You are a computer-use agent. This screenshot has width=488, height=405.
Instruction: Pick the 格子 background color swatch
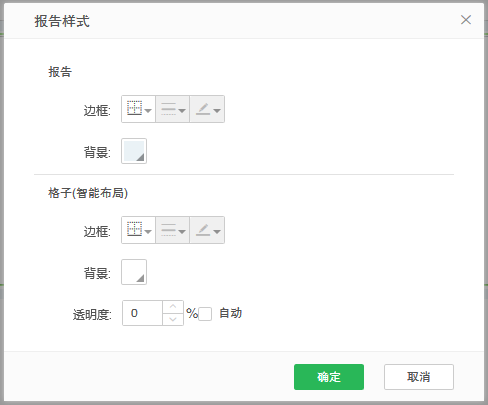coord(134,272)
